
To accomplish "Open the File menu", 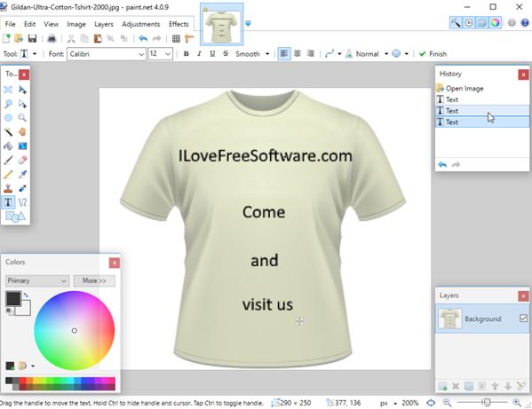I will [x=10, y=24].
